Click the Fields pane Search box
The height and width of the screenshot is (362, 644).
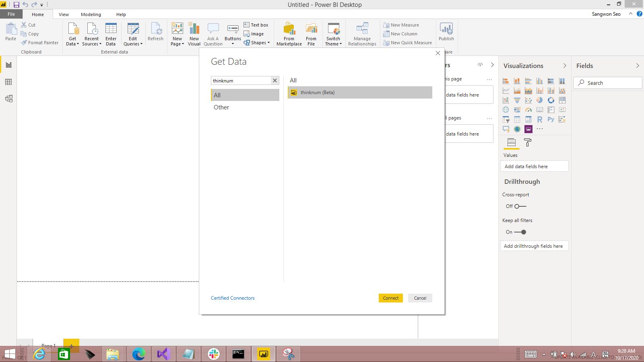[607, 83]
